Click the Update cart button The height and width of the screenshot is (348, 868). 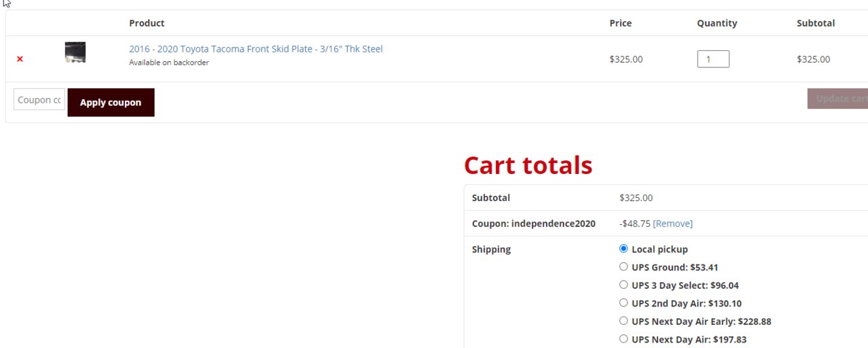[x=837, y=99]
